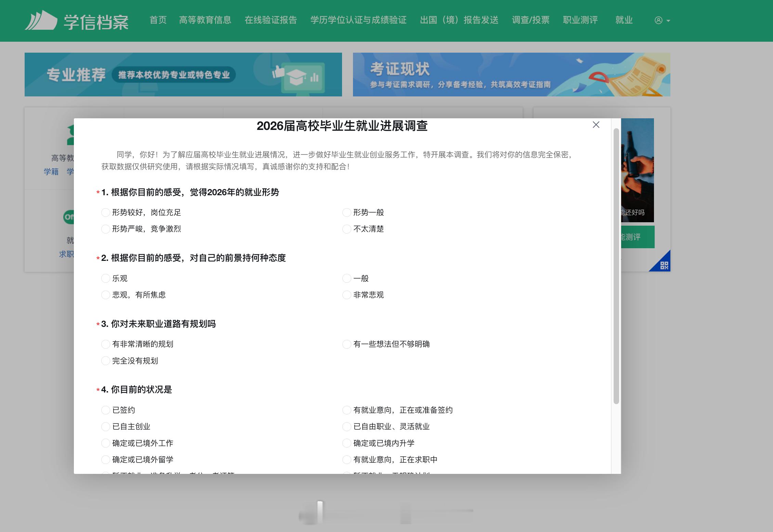Select 已自由职业、灵活就业 option
The width and height of the screenshot is (773, 532).
tap(347, 426)
